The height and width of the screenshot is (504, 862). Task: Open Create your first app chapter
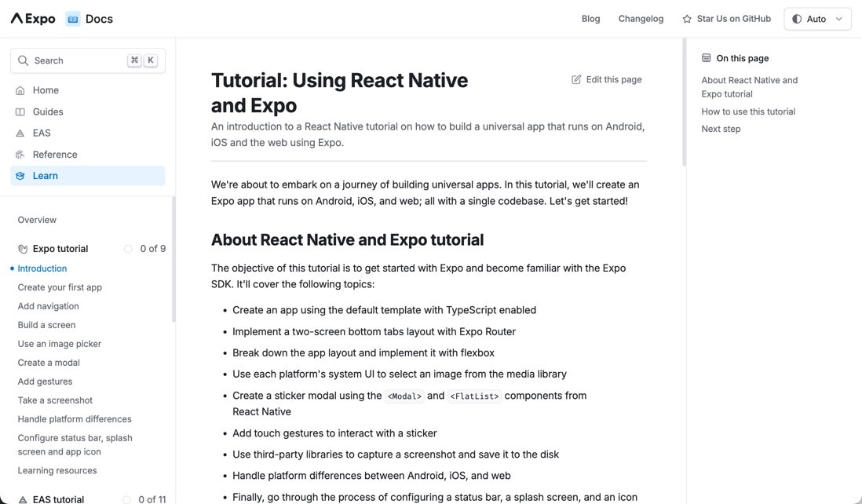60,287
